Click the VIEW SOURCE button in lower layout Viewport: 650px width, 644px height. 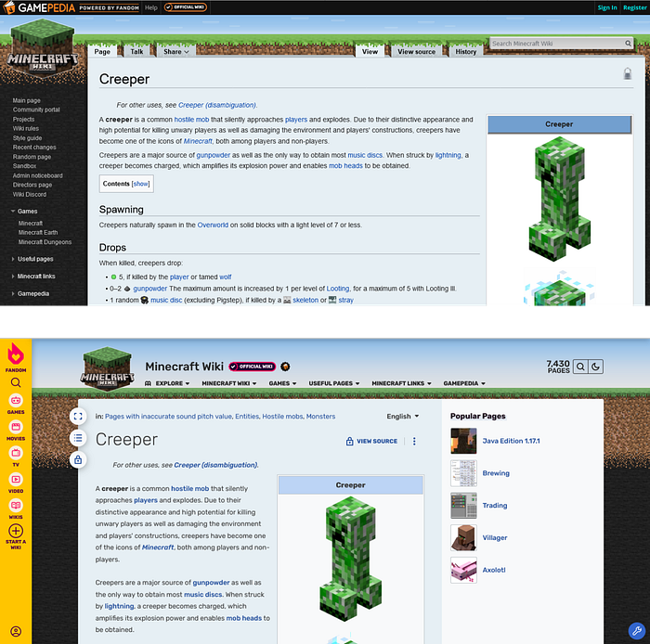click(371, 441)
